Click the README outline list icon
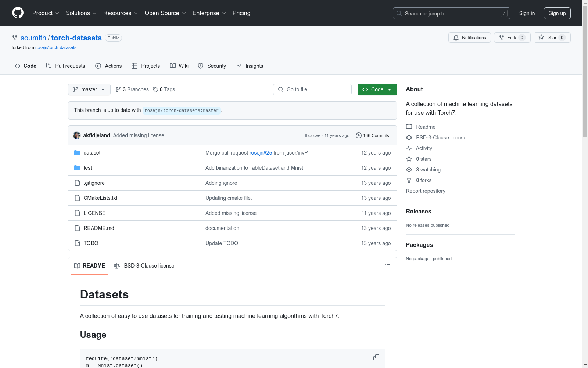This screenshot has width=588, height=368. 388,266
